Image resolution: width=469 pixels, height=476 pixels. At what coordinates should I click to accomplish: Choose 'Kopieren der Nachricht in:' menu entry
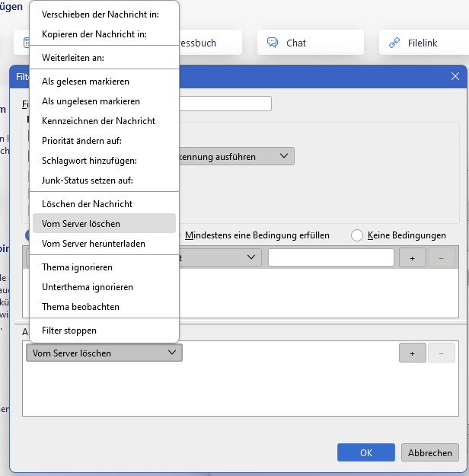point(104,34)
